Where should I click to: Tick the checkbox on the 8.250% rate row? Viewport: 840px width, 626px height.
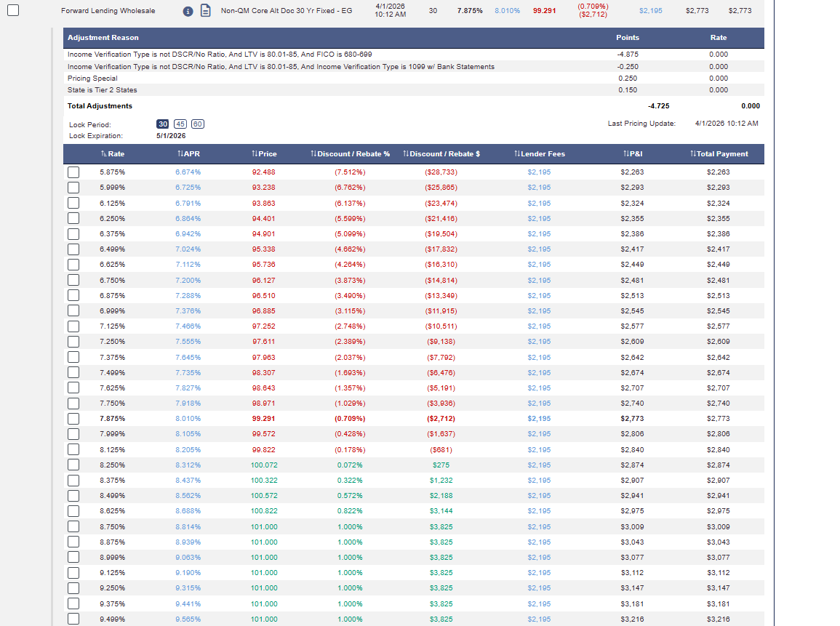pos(73,465)
